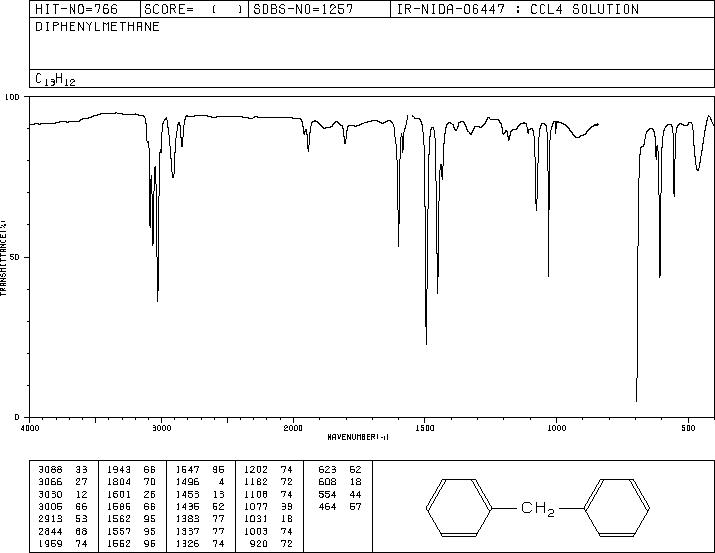Select peak table entry 1003
Screen dimensions: 715x553
(268, 531)
